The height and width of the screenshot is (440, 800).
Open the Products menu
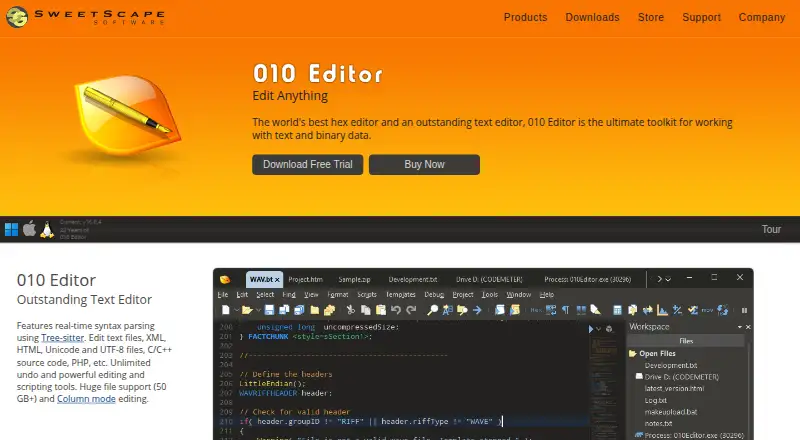tap(525, 17)
